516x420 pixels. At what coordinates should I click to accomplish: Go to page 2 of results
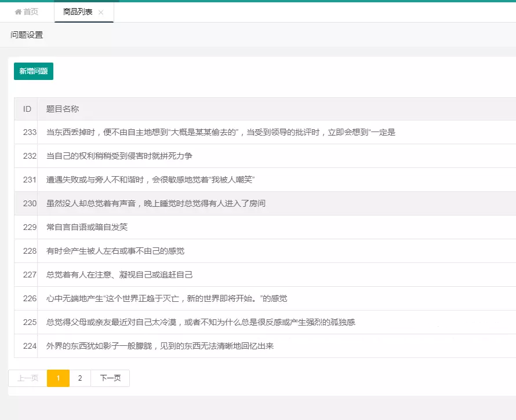coord(80,378)
